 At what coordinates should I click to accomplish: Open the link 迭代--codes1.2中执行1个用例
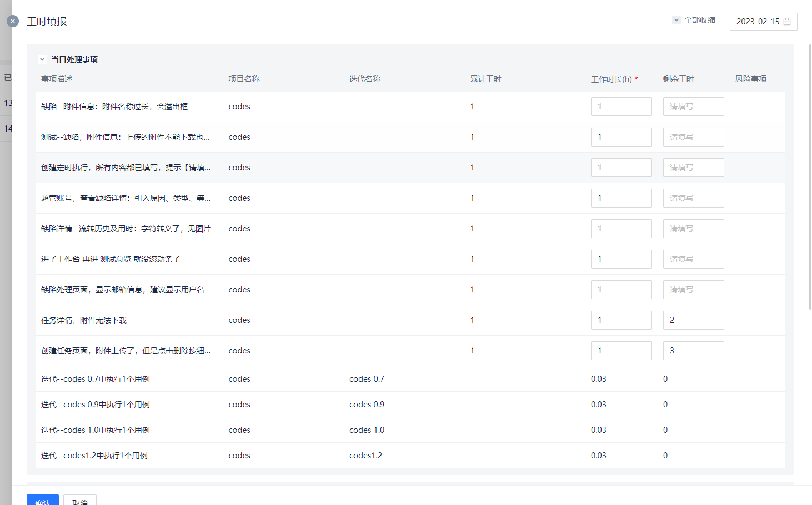coord(93,455)
